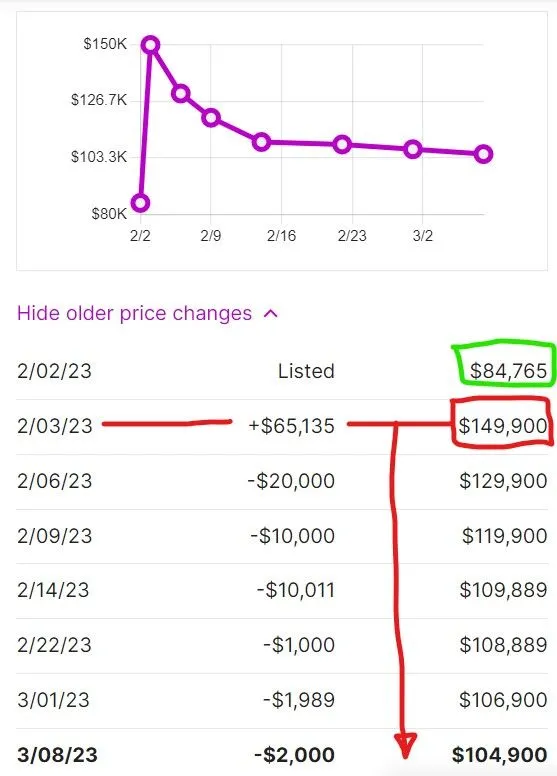Select the $150K peak point on the chart
The image size is (557, 776).
click(x=151, y=45)
